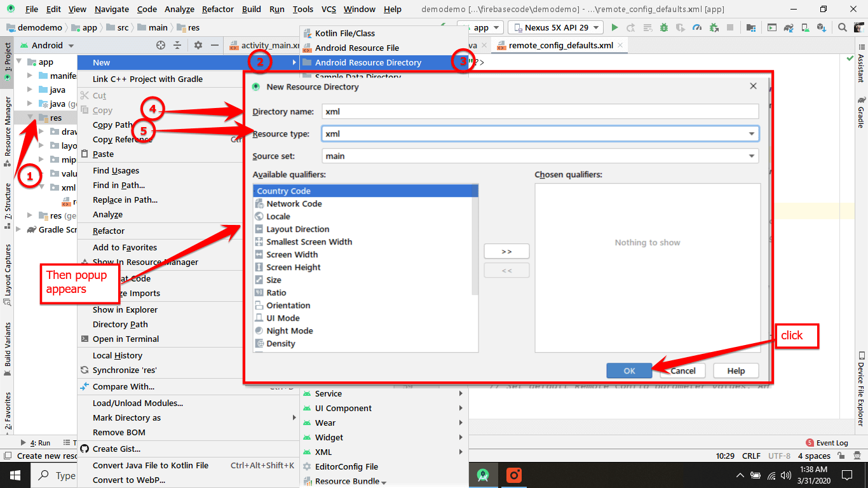Click Scroll from Source target icon
This screenshot has height=488, width=868.
[x=161, y=45]
